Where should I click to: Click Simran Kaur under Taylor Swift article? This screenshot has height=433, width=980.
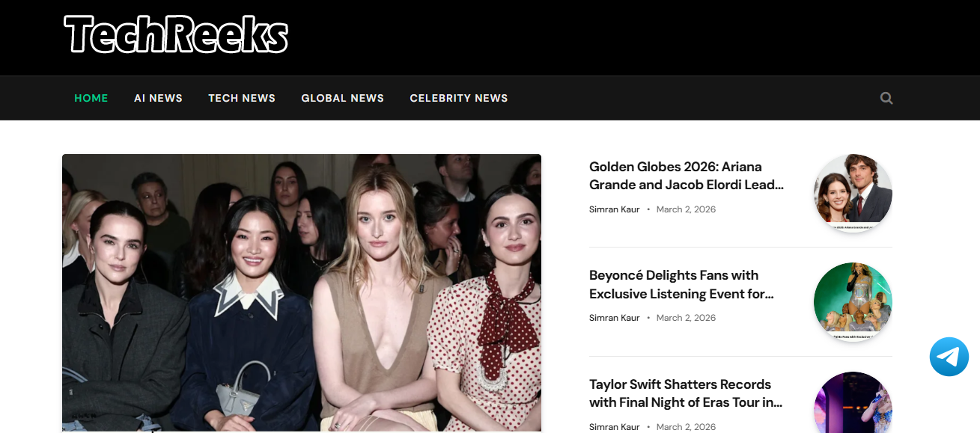coord(614,427)
